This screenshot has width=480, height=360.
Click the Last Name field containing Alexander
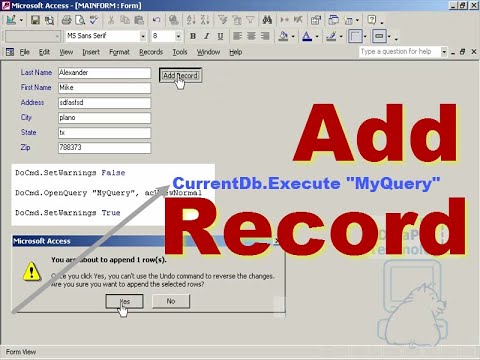(104, 73)
